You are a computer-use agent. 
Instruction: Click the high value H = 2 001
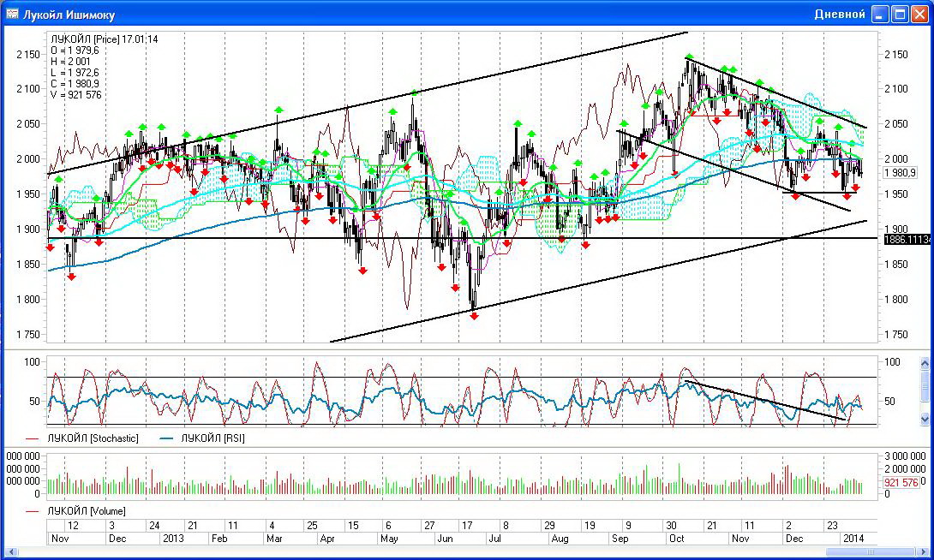70,62
